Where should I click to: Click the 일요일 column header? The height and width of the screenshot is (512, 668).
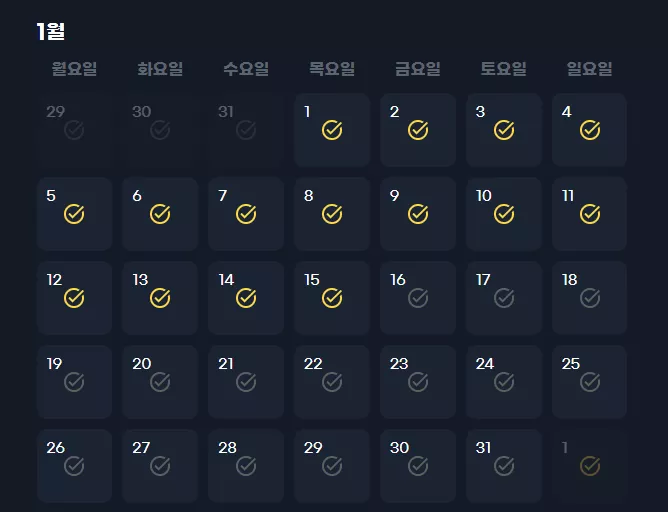coord(590,69)
